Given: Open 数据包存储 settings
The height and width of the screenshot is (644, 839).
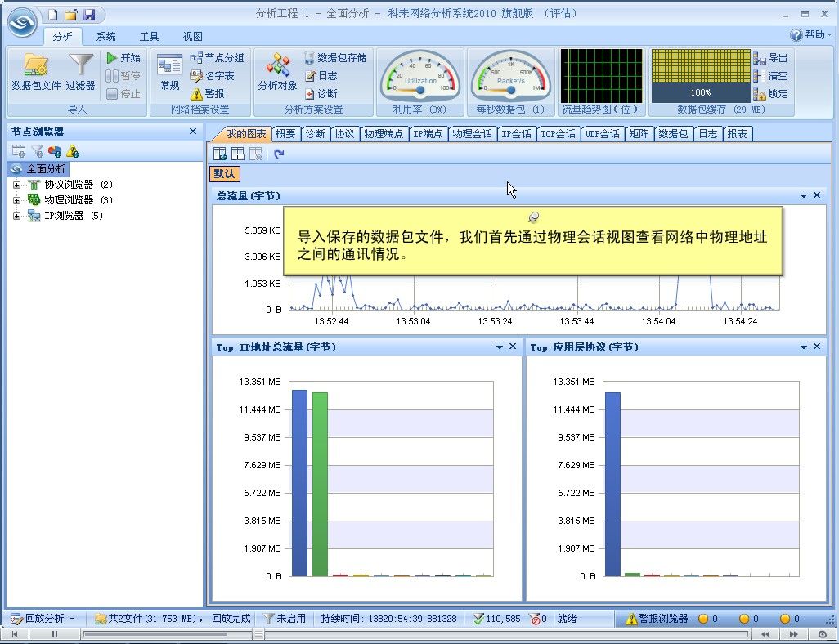Looking at the screenshot, I should tap(334, 58).
